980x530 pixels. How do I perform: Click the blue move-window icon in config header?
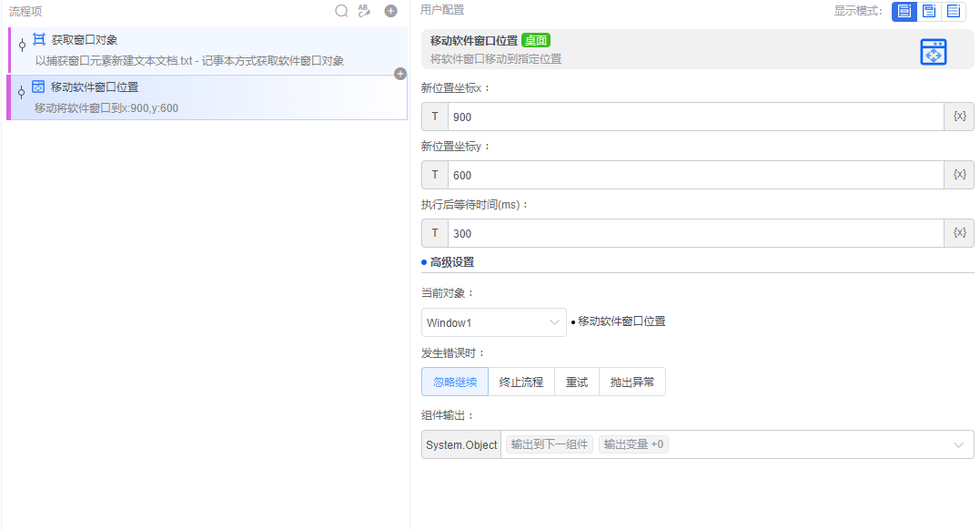pyautogui.click(x=933, y=52)
